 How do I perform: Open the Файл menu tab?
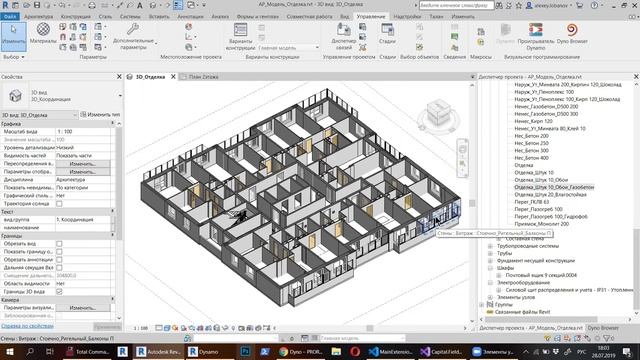(10, 17)
